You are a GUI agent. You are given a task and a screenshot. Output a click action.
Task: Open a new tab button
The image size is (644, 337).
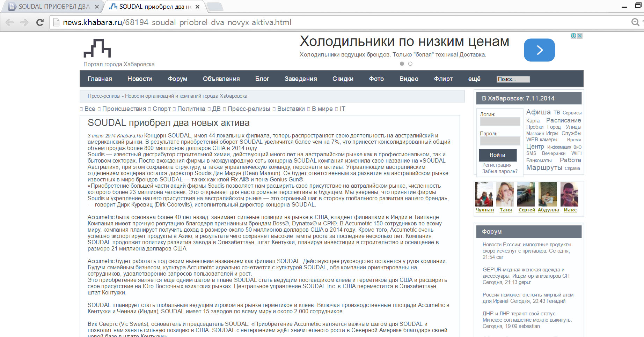click(214, 7)
